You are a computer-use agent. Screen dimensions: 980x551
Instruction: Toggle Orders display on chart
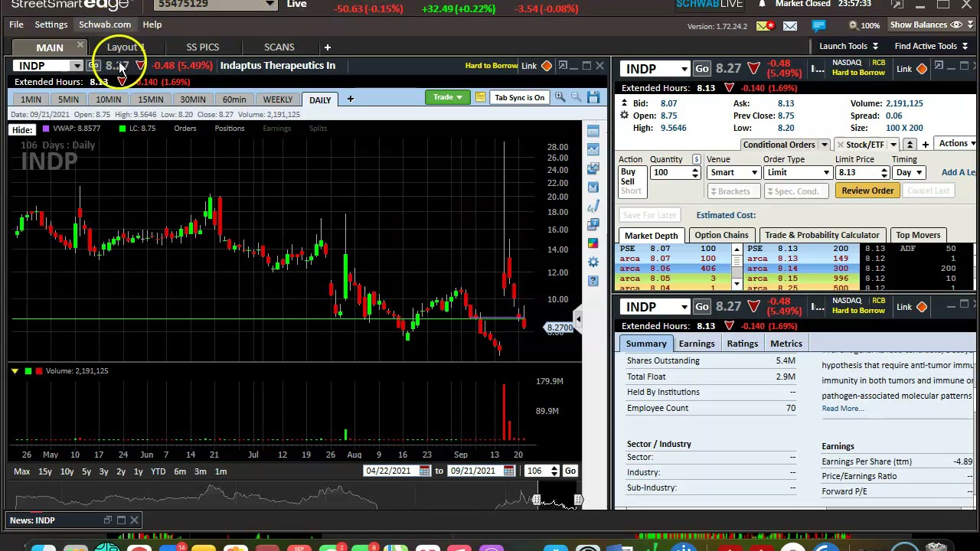pos(185,129)
